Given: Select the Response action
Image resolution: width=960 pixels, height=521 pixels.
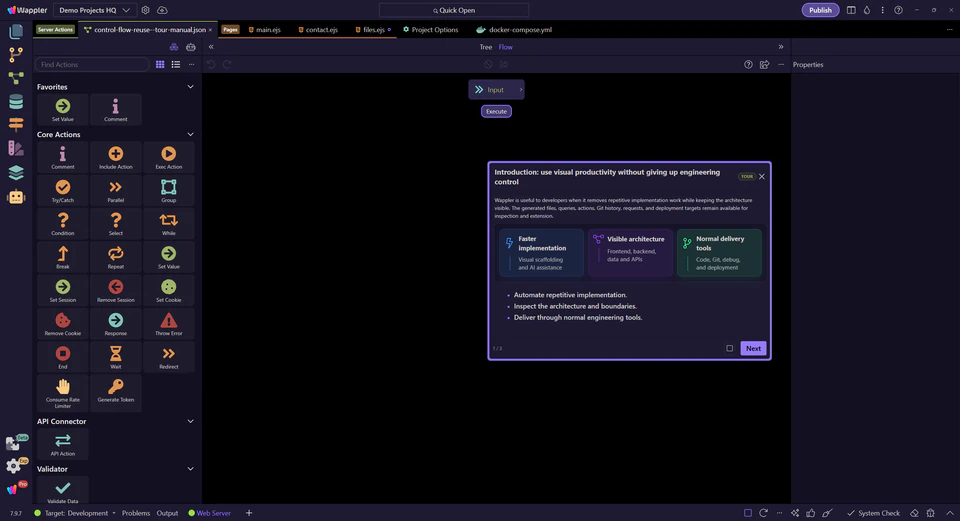Looking at the screenshot, I should [116, 323].
